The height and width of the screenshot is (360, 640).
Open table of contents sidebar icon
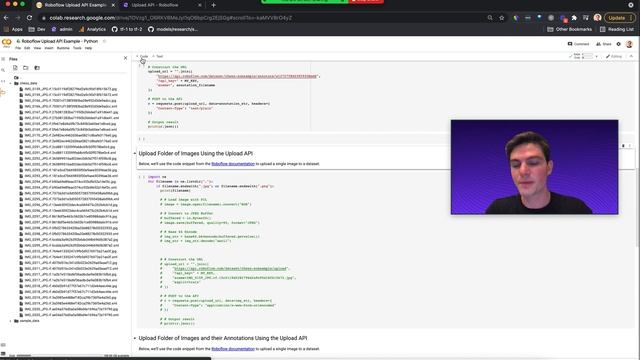3,59
